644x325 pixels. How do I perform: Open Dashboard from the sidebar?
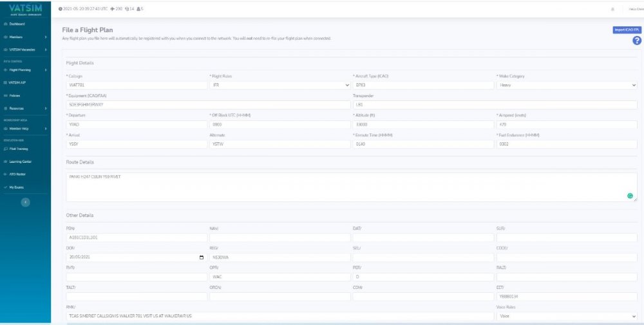click(19, 24)
